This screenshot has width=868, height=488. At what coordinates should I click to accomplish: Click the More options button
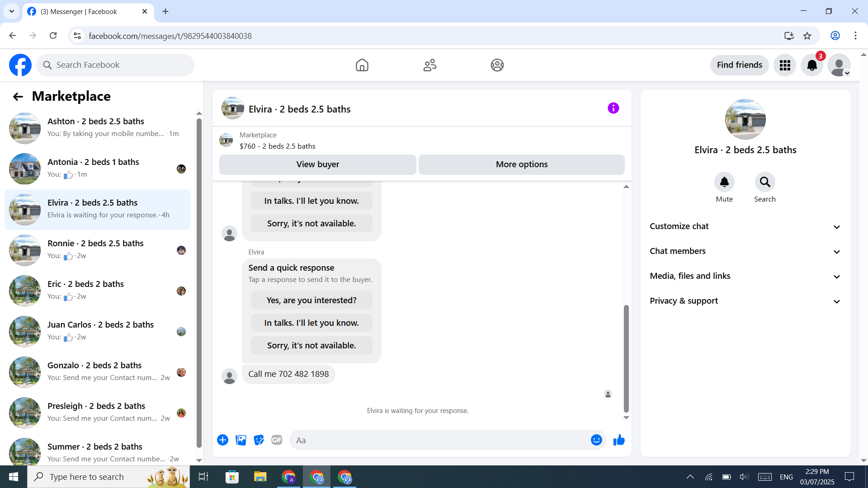pyautogui.click(x=521, y=164)
